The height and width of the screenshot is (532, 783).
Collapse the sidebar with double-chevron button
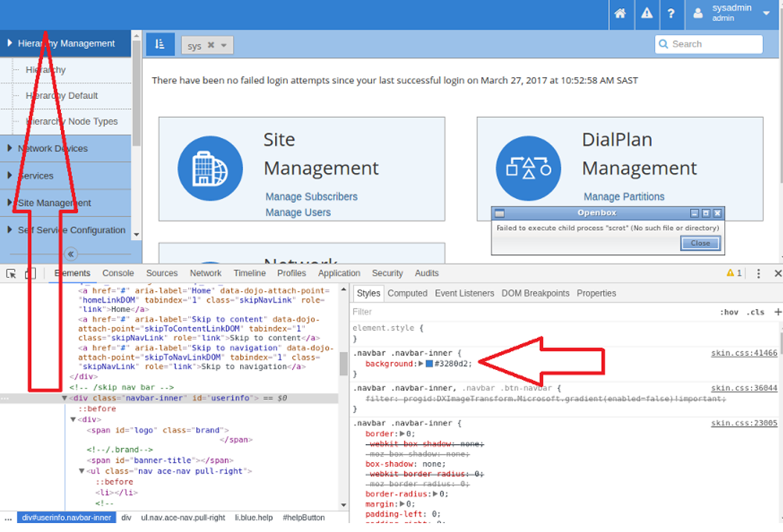71,254
